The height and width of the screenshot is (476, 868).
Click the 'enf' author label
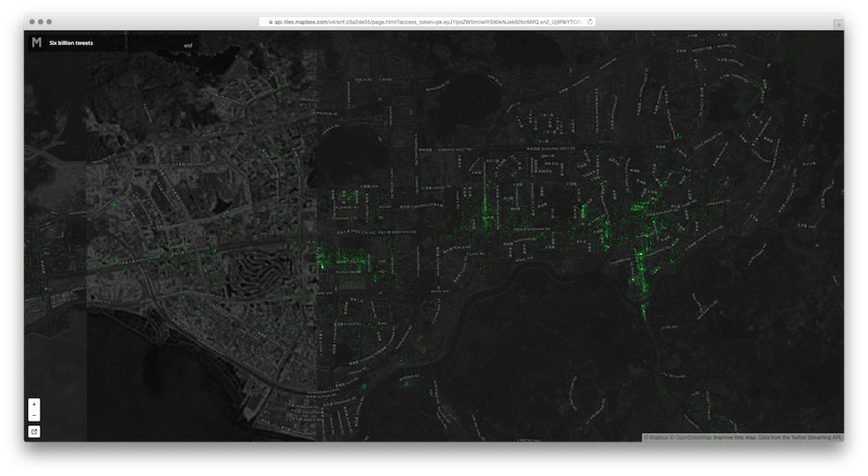click(x=188, y=46)
